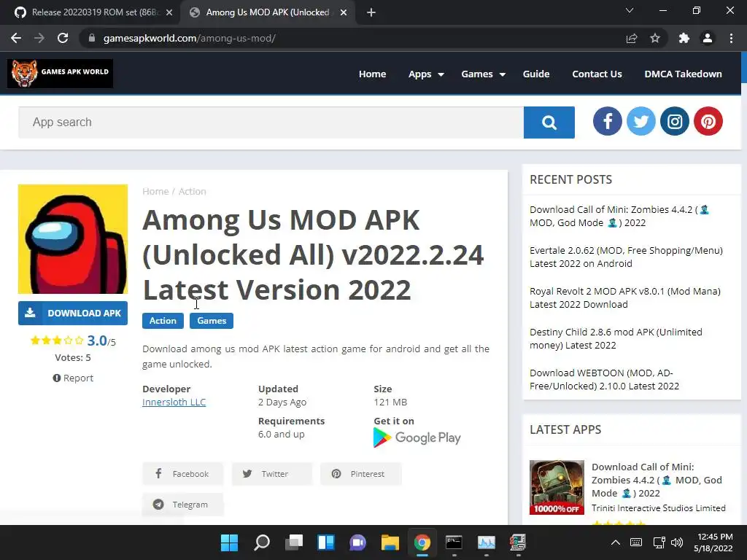This screenshot has width=747, height=560.
Task: Click the padlock site info icon
Action: point(92,38)
